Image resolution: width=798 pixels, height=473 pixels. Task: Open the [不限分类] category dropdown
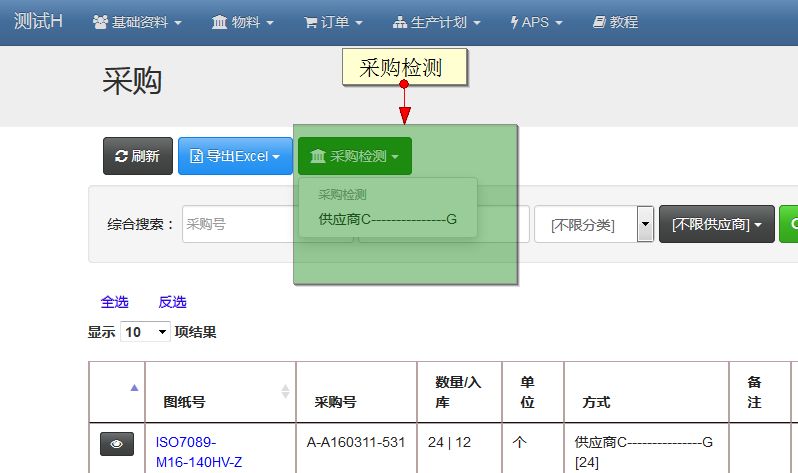(x=594, y=224)
